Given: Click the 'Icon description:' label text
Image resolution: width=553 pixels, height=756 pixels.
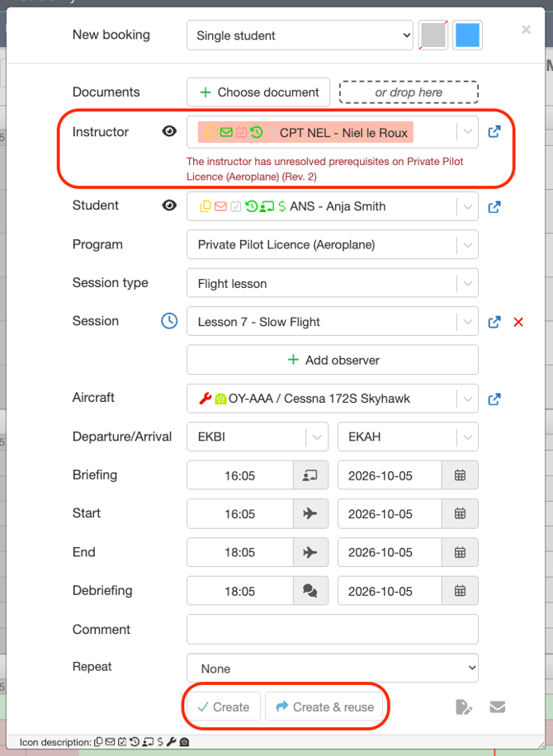Looking at the screenshot, I should coord(55,742).
